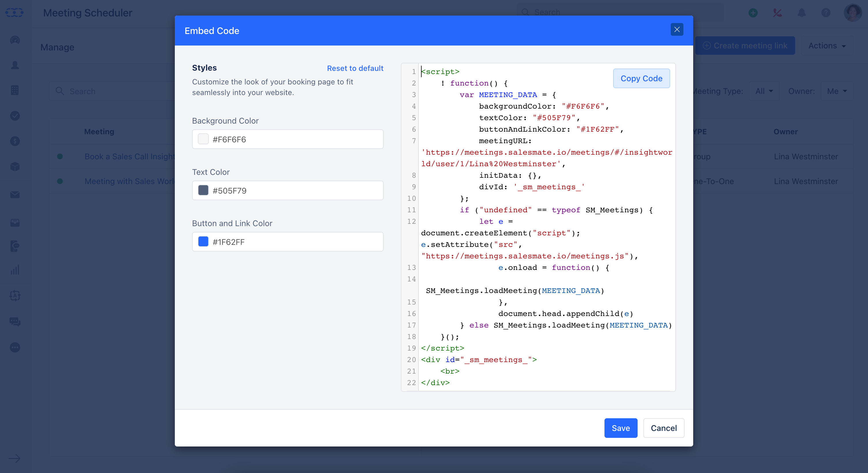Click the Styles heading

point(204,68)
